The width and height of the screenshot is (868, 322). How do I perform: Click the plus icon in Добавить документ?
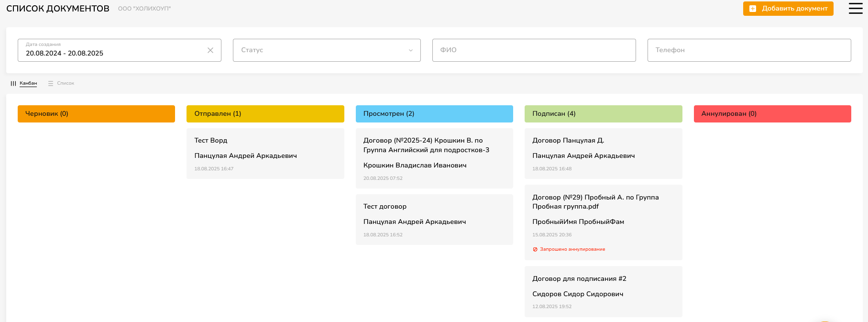pos(753,9)
